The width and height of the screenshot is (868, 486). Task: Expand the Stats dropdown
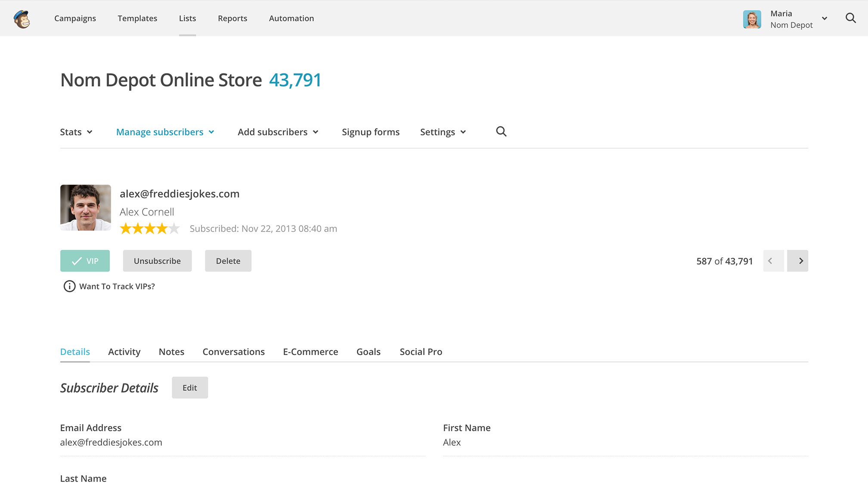(x=76, y=132)
